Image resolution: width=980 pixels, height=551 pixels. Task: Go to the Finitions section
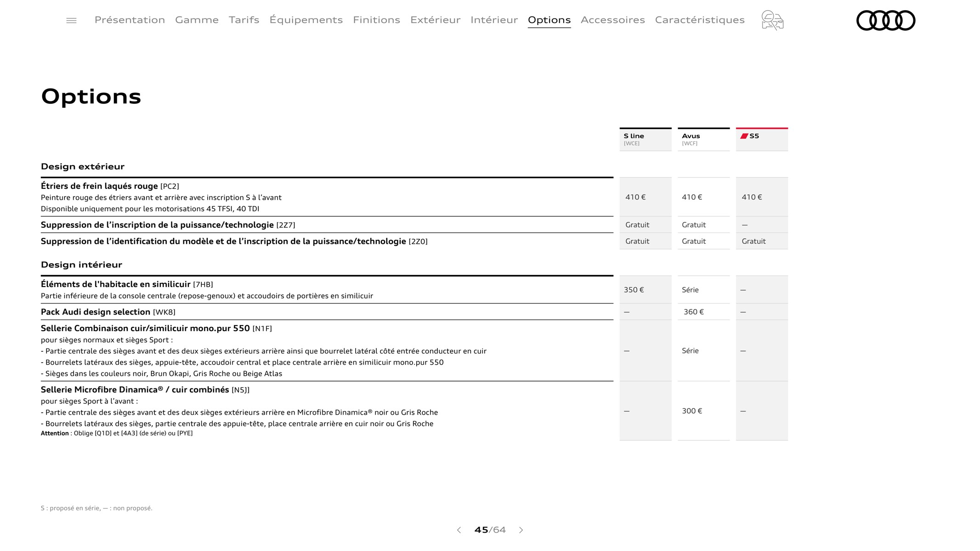[376, 20]
